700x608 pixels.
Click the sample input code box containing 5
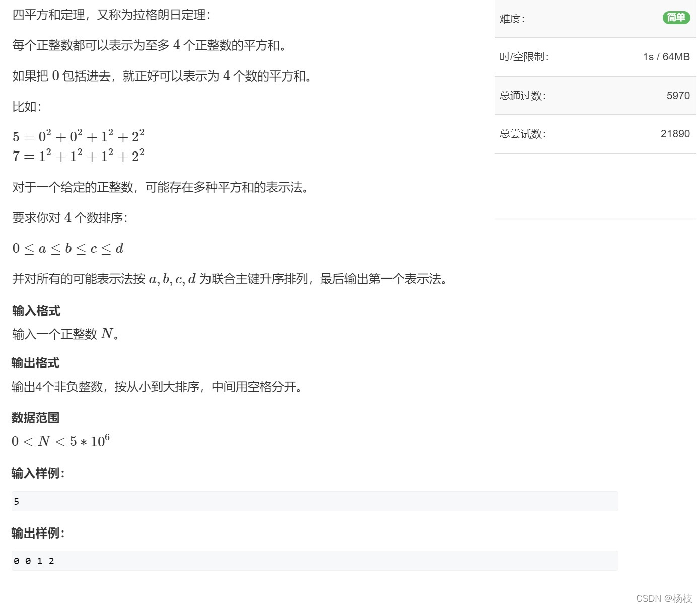point(315,501)
